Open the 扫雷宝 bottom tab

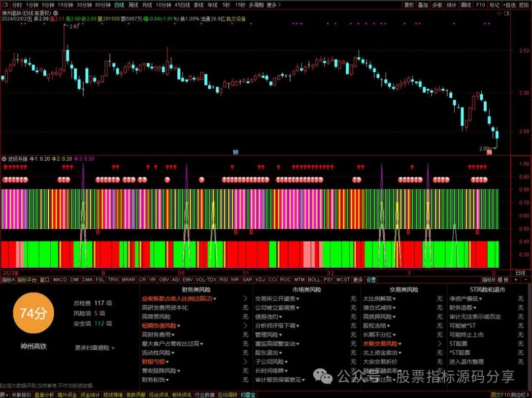[248, 395]
